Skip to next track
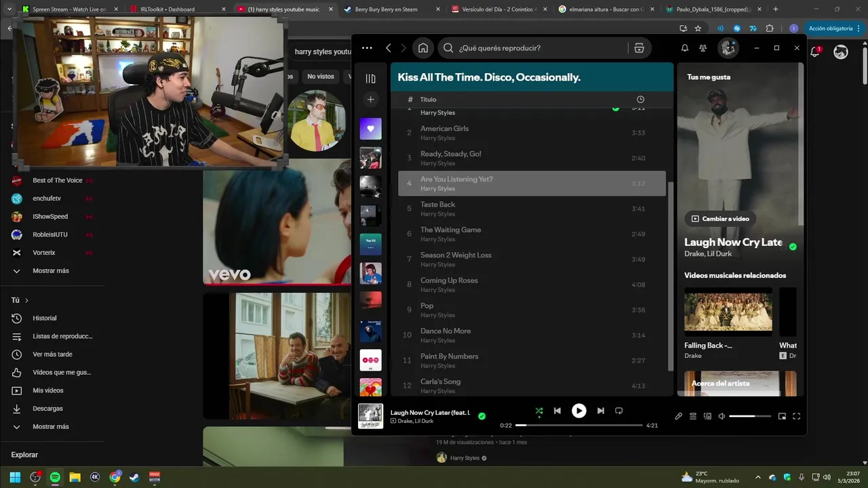 [600, 411]
